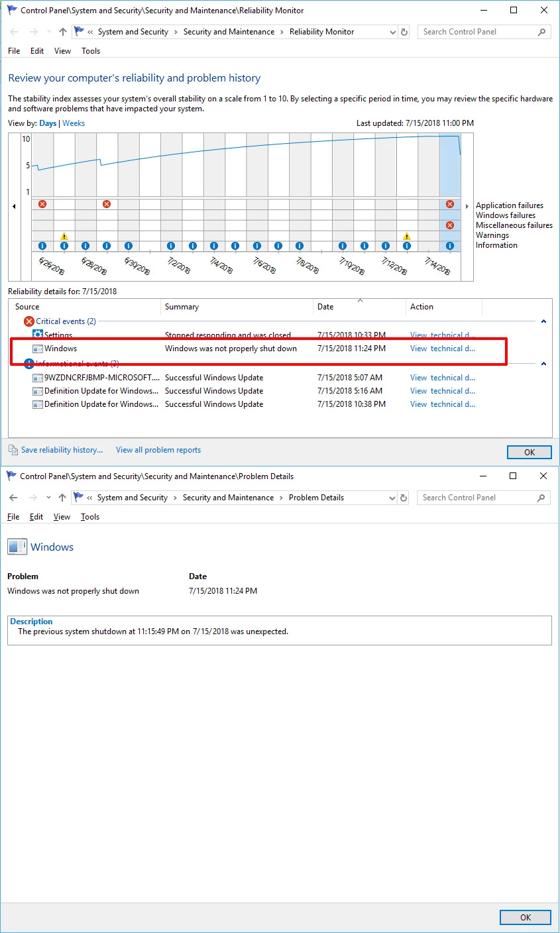Open Tools menu in Reliability Monitor
This screenshot has height=933, width=560.
pyautogui.click(x=91, y=51)
